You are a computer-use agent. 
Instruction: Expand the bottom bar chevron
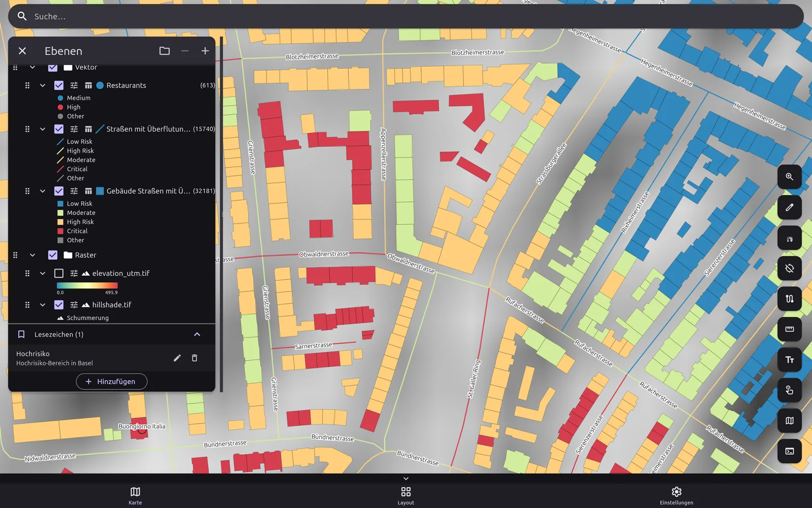pyautogui.click(x=406, y=479)
